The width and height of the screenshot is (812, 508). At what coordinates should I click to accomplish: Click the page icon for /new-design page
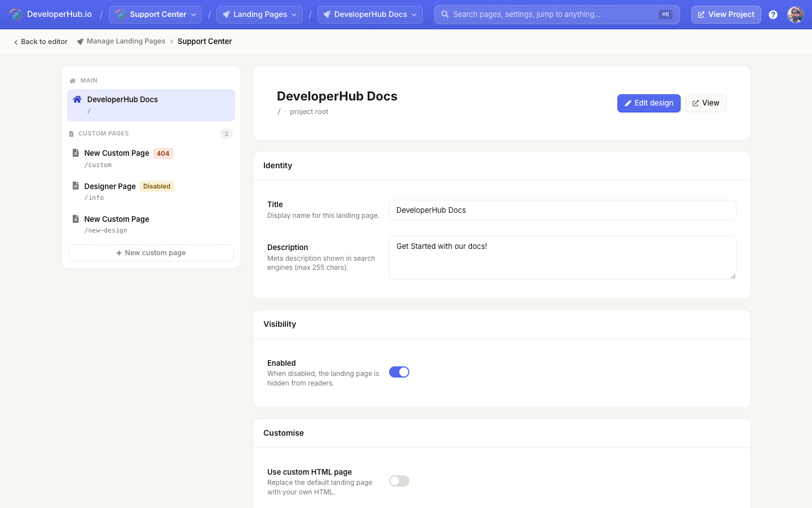click(x=76, y=218)
